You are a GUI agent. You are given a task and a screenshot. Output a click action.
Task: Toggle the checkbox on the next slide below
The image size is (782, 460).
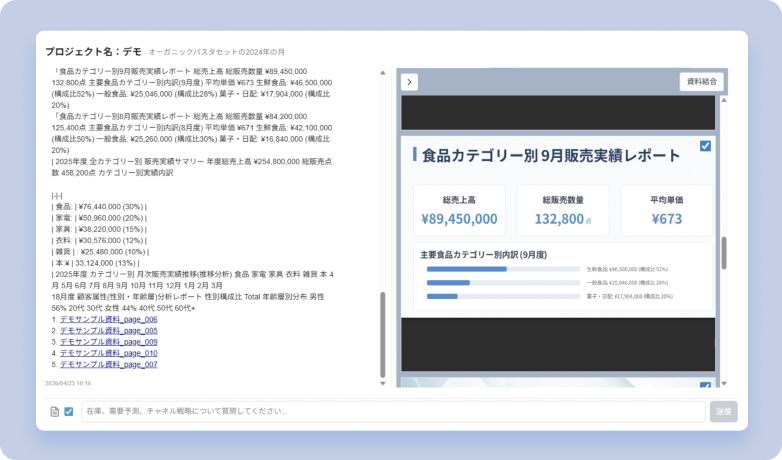[x=705, y=385]
